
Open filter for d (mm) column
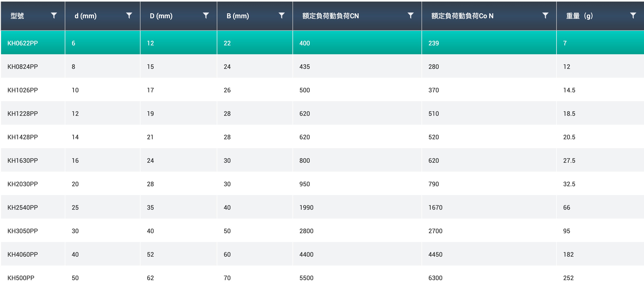pyautogui.click(x=129, y=16)
